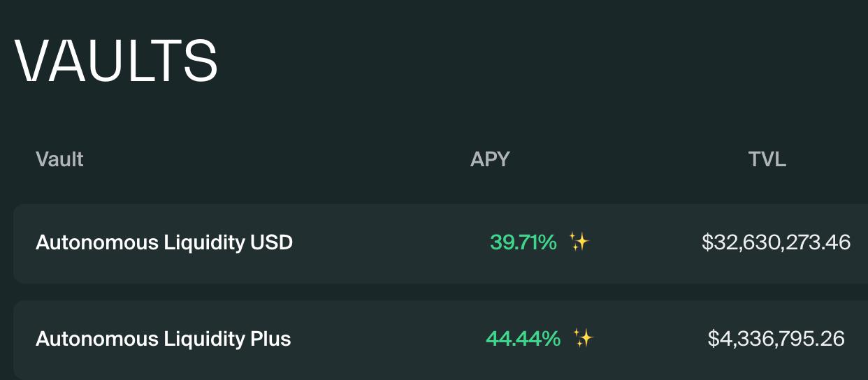Click the word USD in the first vault name
868x380 pixels.
pos(271,242)
